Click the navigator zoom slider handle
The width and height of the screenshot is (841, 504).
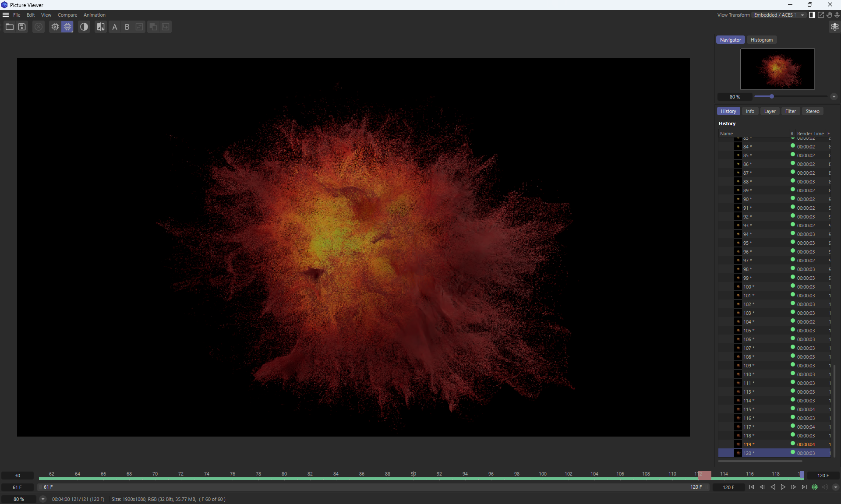[772, 97]
